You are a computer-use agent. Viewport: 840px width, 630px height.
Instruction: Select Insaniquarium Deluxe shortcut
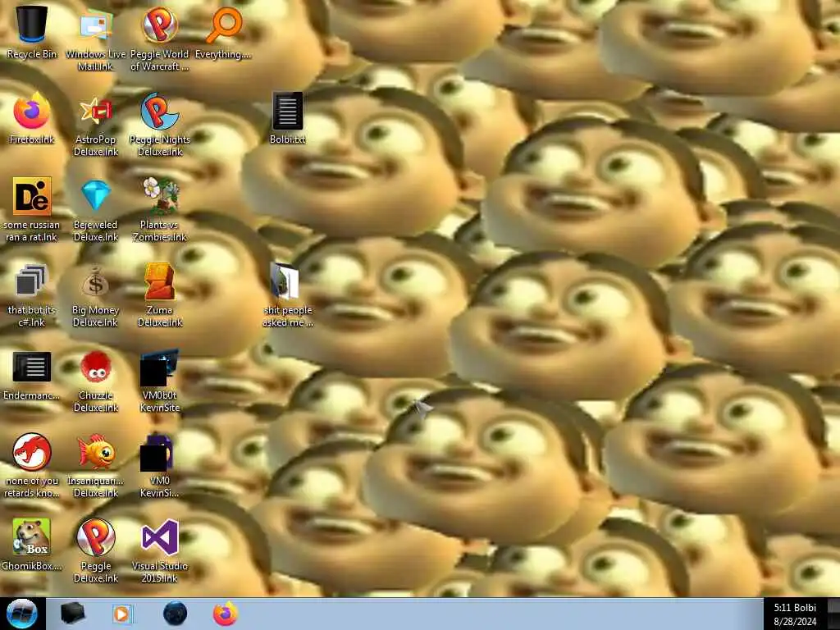point(95,465)
